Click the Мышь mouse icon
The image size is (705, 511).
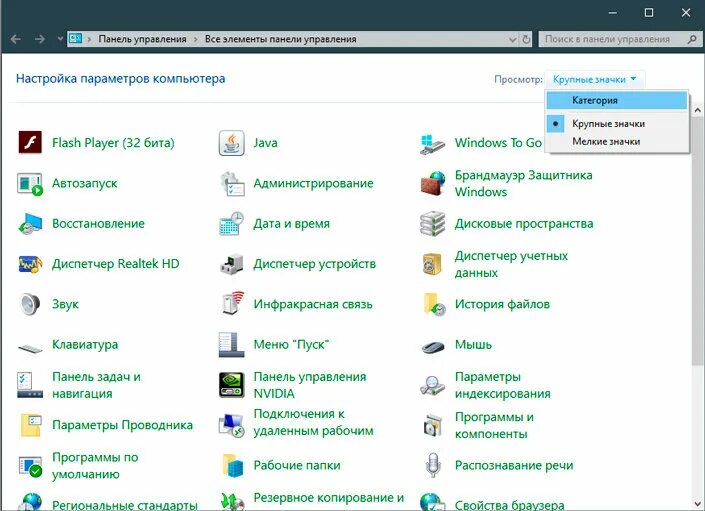tap(433, 347)
